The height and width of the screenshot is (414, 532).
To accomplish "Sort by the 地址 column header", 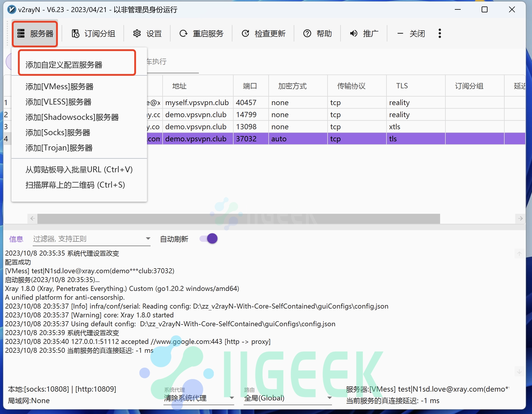I will coord(198,86).
